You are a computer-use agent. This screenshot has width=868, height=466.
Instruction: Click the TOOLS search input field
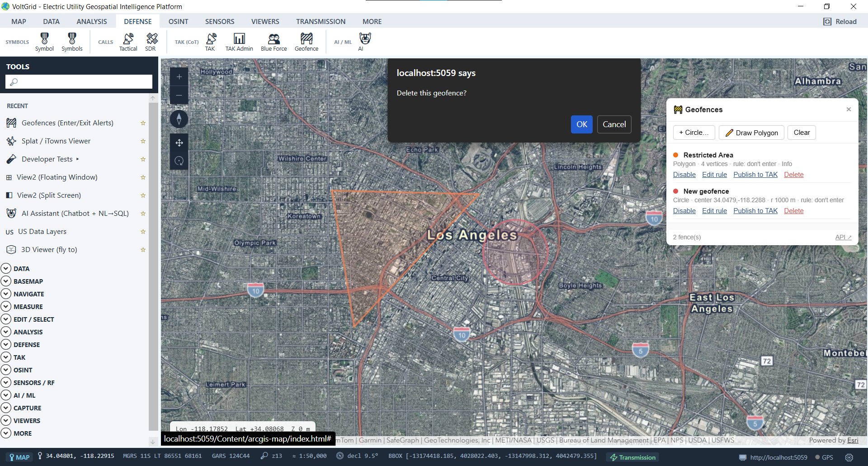79,82
